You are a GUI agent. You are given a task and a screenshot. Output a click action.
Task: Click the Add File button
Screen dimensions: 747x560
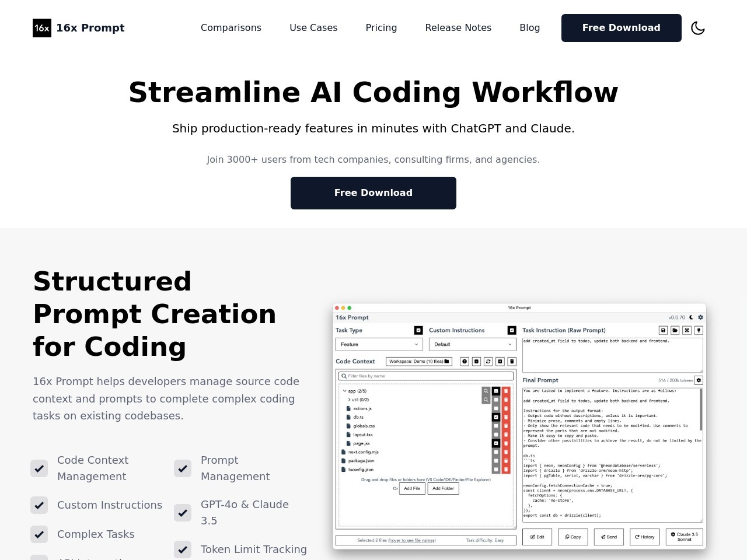pos(412,488)
